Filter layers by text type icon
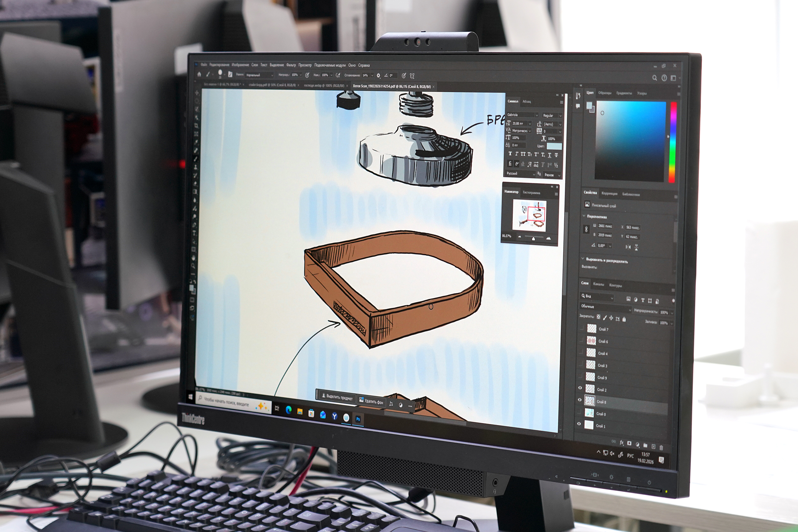 click(x=643, y=300)
